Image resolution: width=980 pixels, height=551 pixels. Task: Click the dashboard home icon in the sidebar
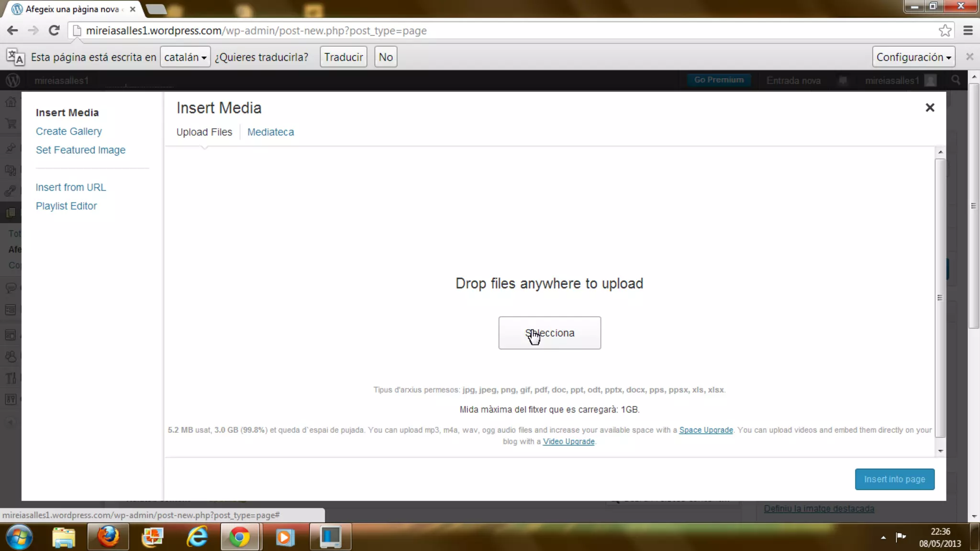(x=11, y=102)
